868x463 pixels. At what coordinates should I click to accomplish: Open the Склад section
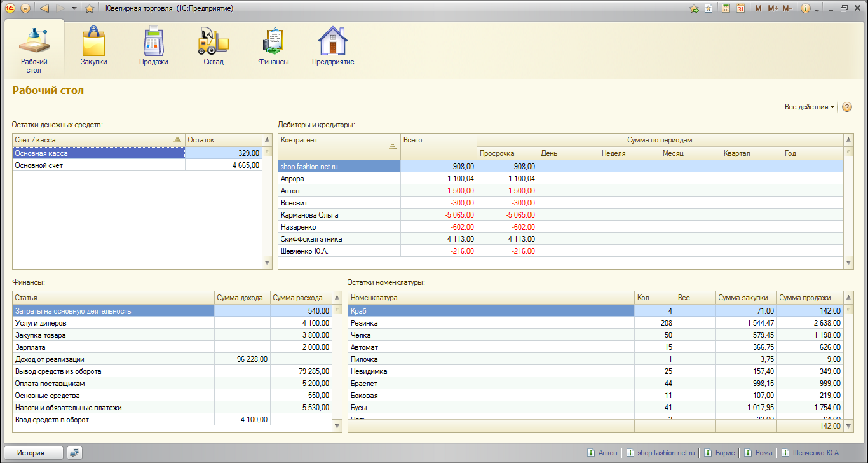click(x=214, y=46)
